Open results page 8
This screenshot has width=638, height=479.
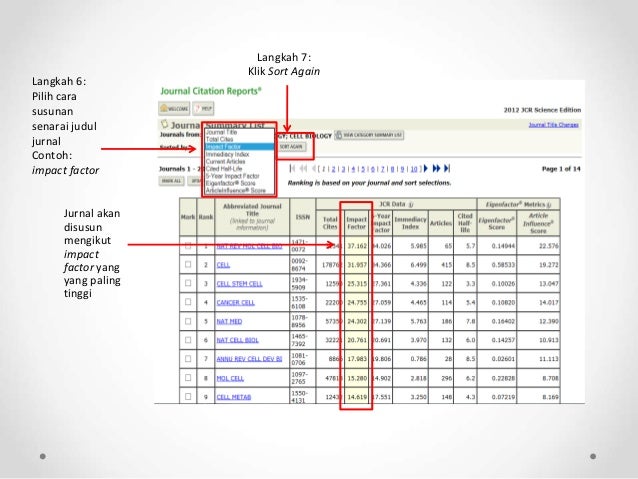click(392, 169)
